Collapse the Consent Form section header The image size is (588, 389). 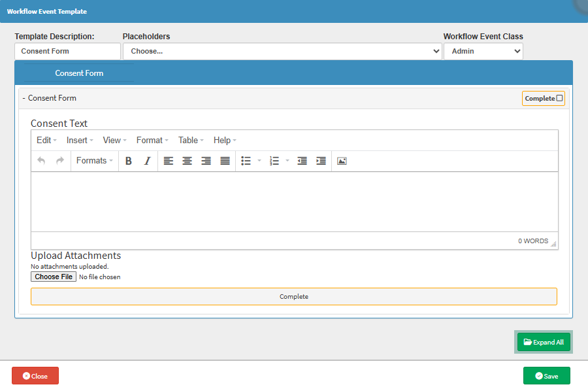[50, 98]
